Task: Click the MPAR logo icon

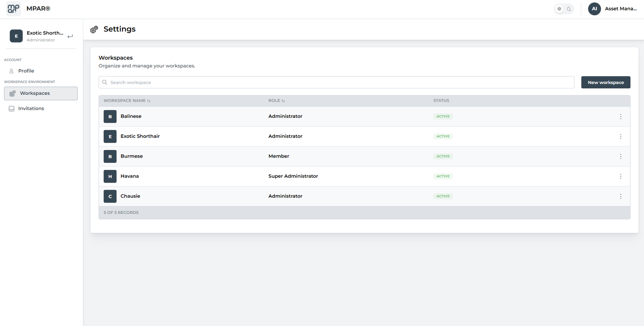Action: tap(13, 8)
